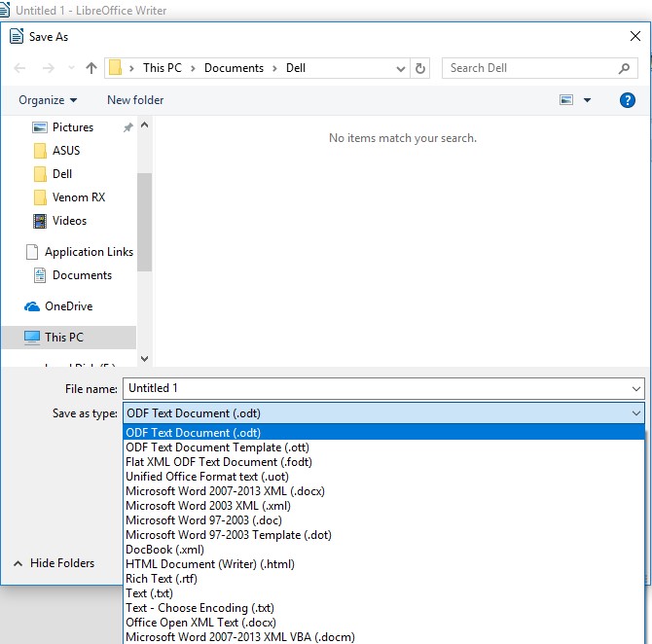Click the Save As dialog document icon

pos(17,36)
